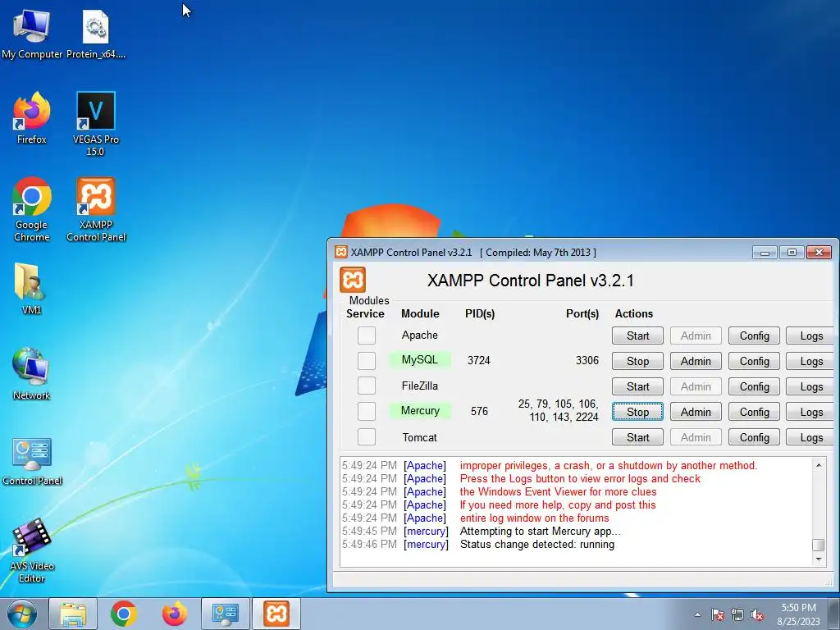The width and height of the screenshot is (840, 630).
Task: Click the log panel scrollbar thumb
Action: tap(819, 545)
